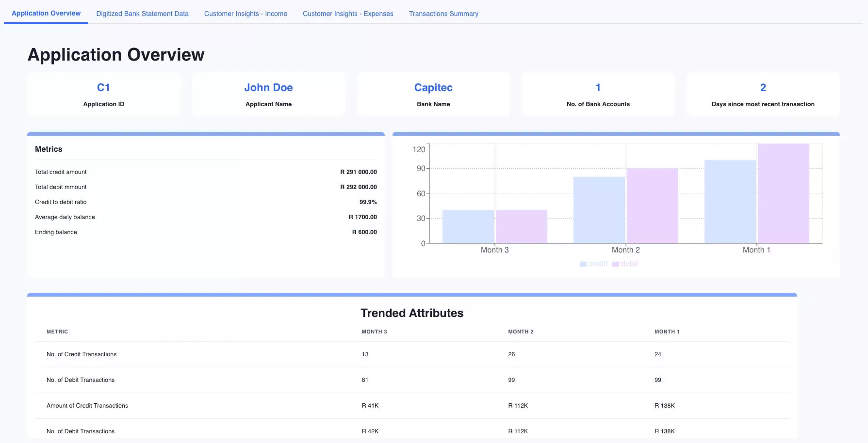The width and height of the screenshot is (868, 443).
Task: Click the Application Overview page heading
Action: (x=116, y=55)
